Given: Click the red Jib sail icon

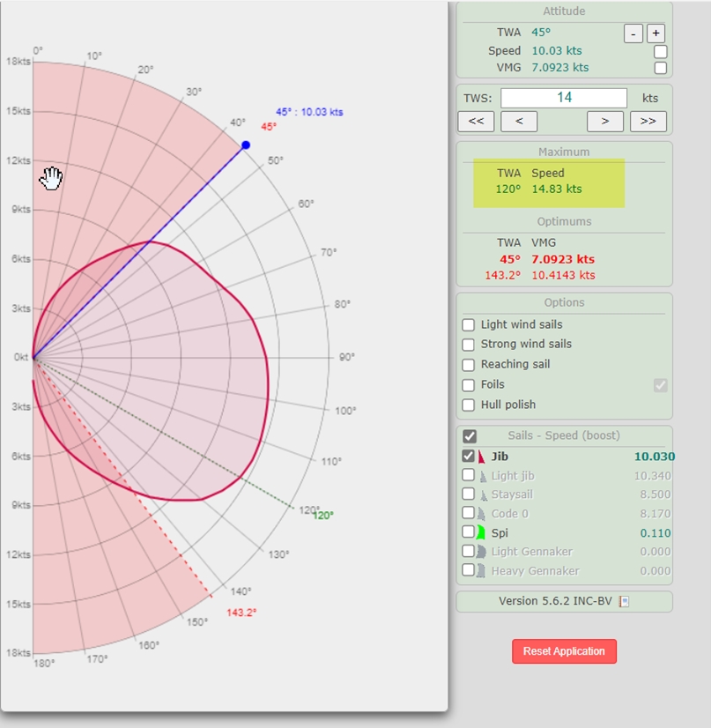Looking at the screenshot, I should [482, 457].
